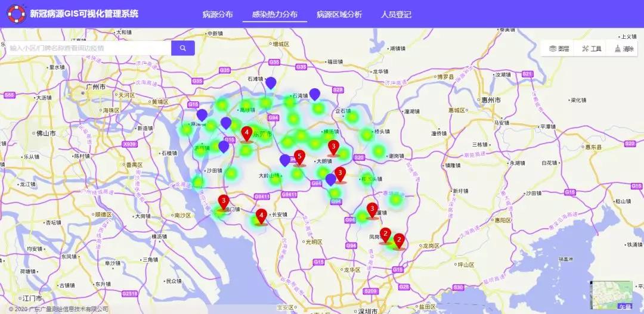Image resolution: width=644 pixels, height=314 pixels.
Task: Click purple pin near 石湾镇
Action: tap(314, 94)
